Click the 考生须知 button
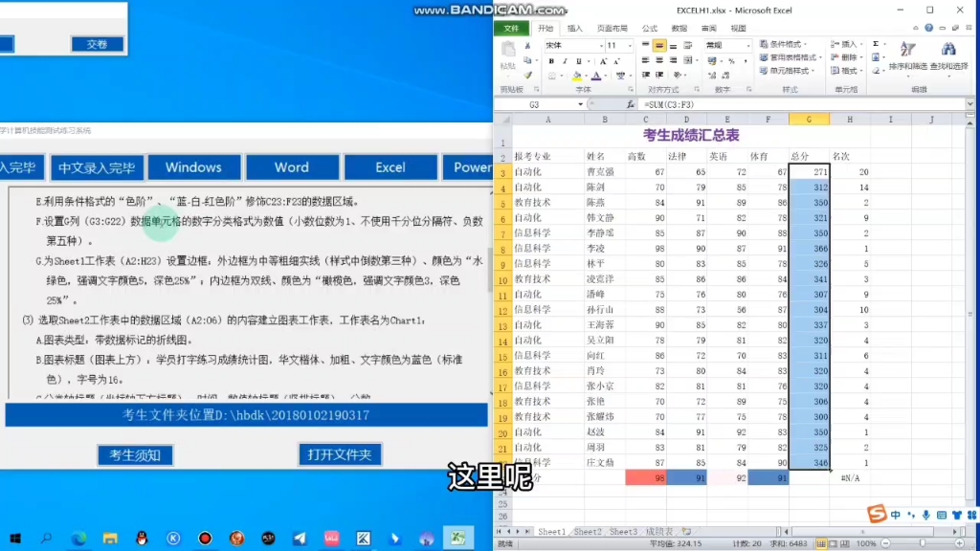980x551 pixels. click(x=134, y=456)
